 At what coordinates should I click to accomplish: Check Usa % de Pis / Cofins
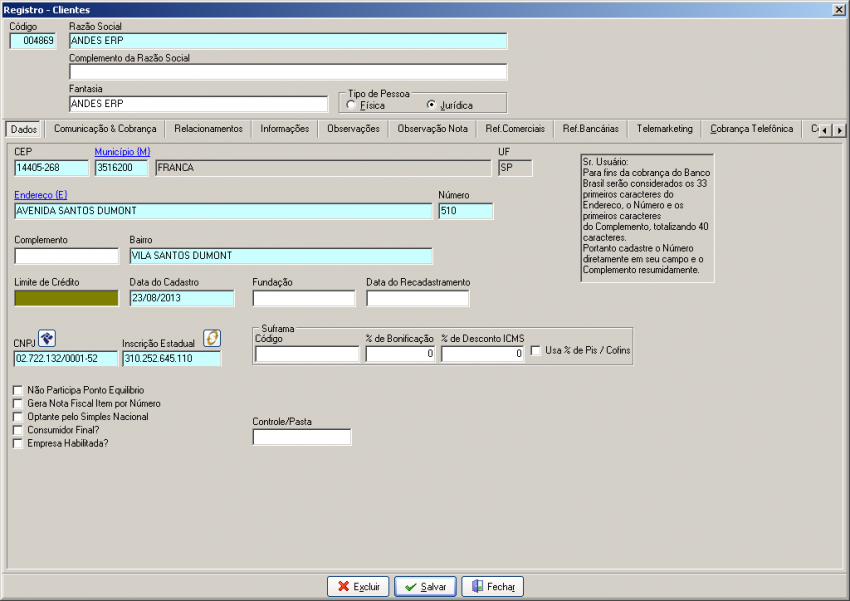tap(536, 351)
